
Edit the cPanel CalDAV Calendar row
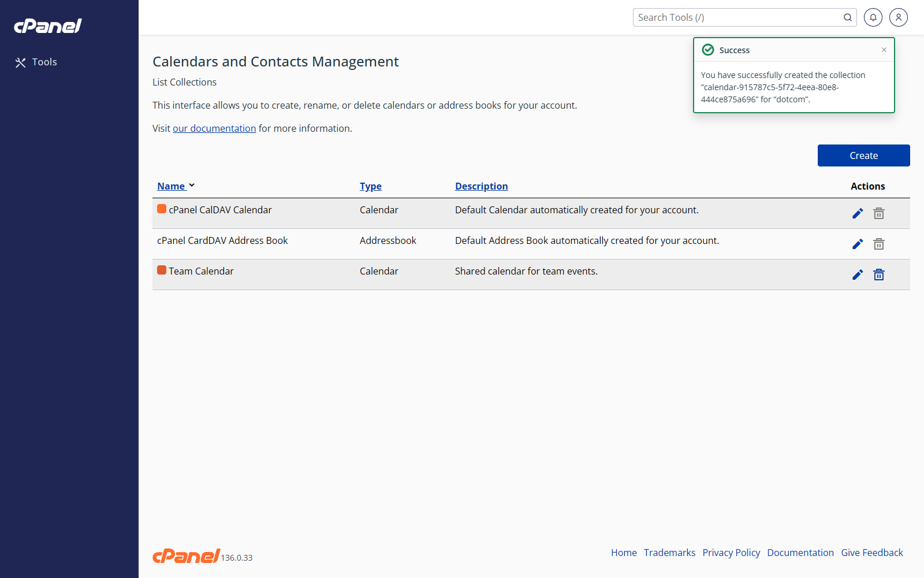click(858, 213)
